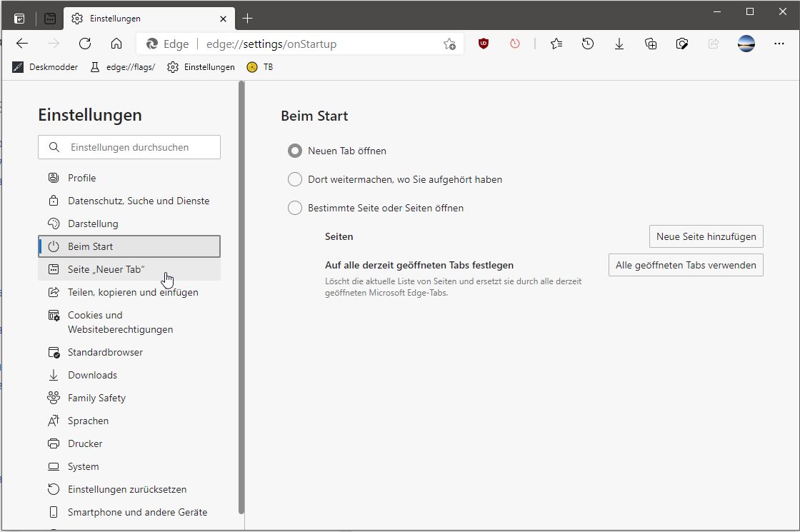
Task: Open Deskmodder bookmark
Action: pyautogui.click(x=45, y=67)
